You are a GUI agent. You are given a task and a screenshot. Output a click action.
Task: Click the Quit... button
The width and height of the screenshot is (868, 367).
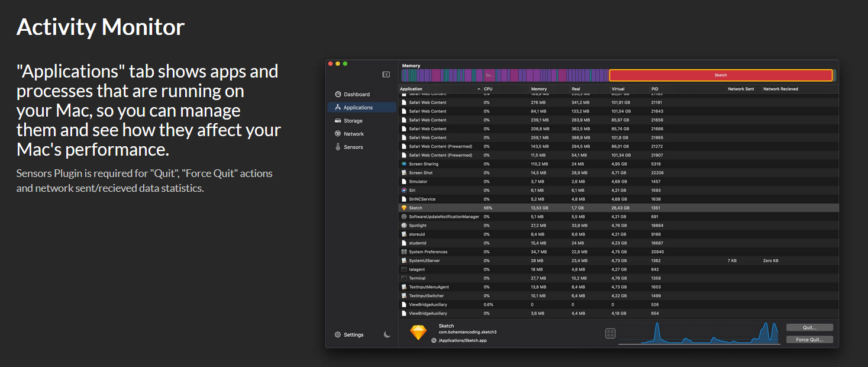tap(809, 327)
